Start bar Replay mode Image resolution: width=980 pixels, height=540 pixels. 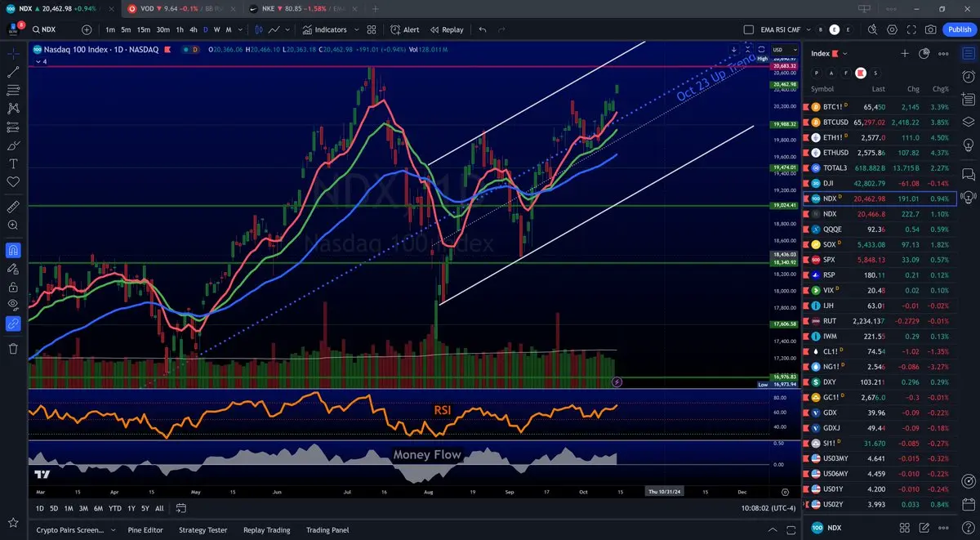(x=445, y=29)
